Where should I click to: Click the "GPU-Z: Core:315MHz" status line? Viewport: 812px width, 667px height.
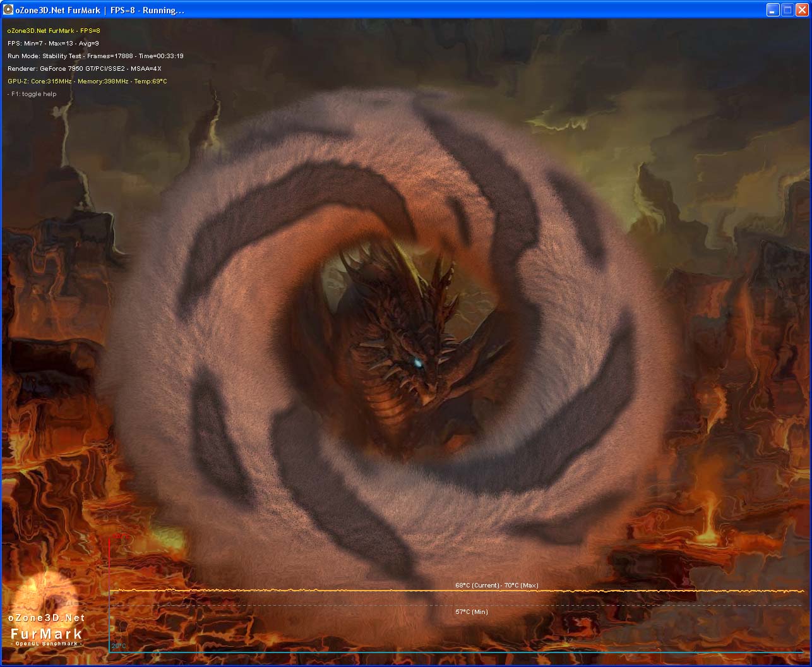(87, 81)
